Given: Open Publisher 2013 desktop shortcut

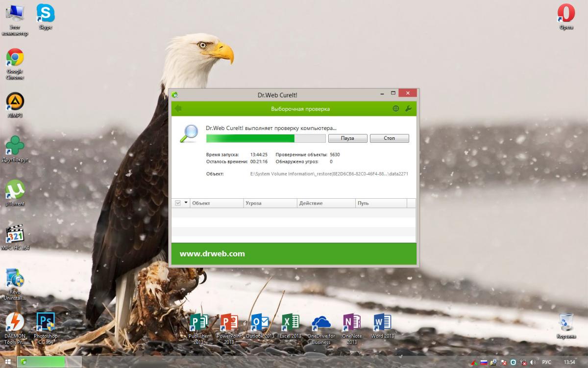Looking at the screenshot, I should pyautogui.click(x=198, y=328).
